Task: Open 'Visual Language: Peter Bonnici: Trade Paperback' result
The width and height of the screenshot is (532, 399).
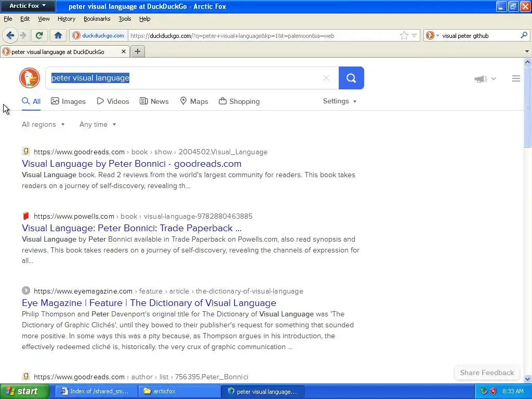Action: point(131,228)
